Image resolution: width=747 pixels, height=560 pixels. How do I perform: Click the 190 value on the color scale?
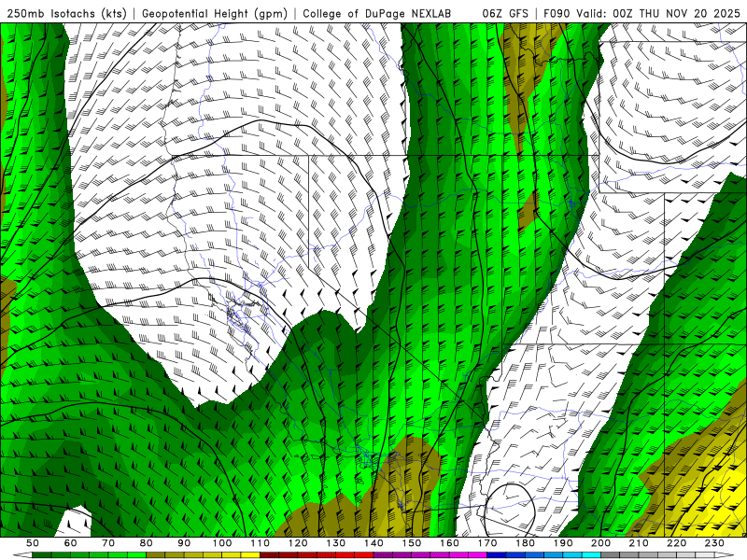563,543
